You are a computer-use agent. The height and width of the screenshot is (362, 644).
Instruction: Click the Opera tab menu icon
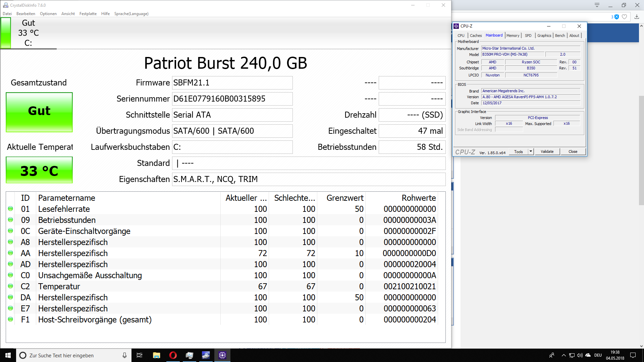(597, 5)
